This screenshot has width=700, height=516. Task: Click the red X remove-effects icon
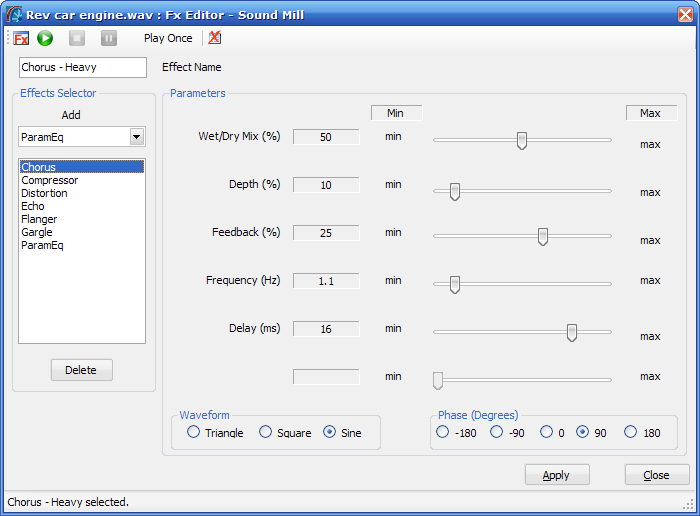point(214,38)
